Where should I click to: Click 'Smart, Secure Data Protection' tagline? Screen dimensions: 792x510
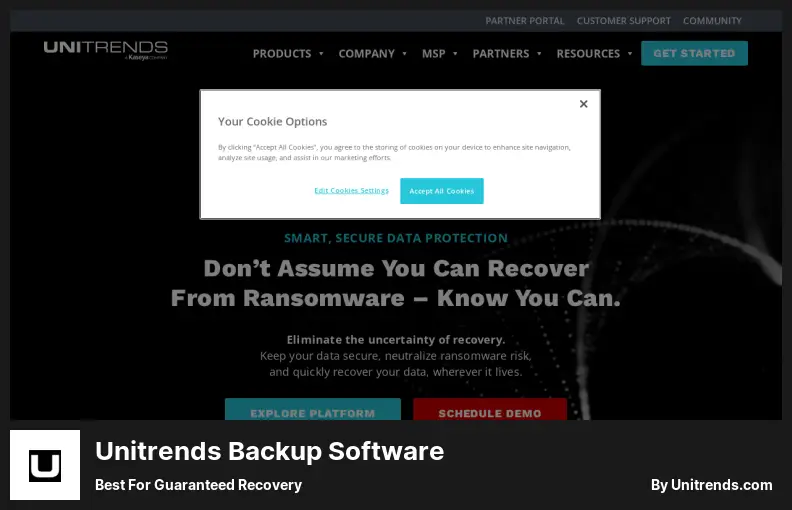(396, 238)
